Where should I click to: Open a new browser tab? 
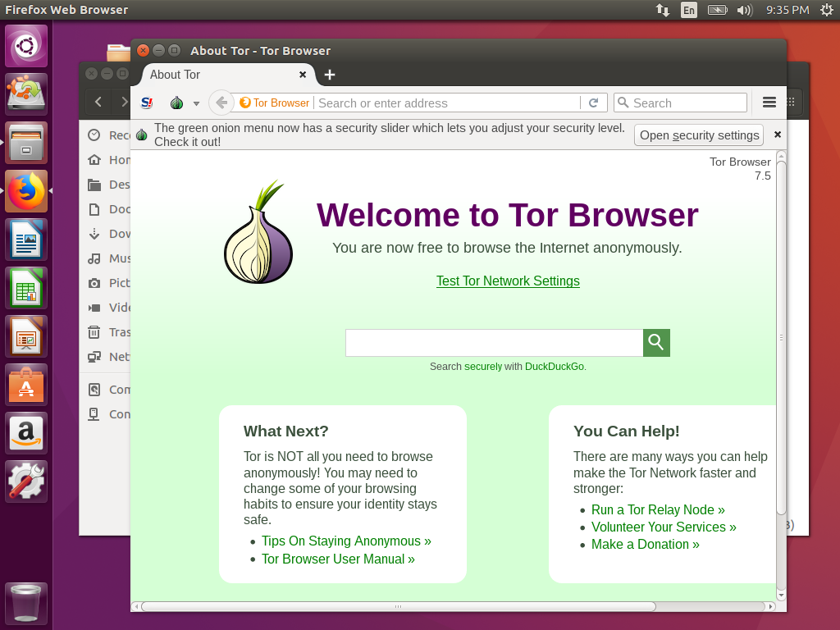pos(330,75)
